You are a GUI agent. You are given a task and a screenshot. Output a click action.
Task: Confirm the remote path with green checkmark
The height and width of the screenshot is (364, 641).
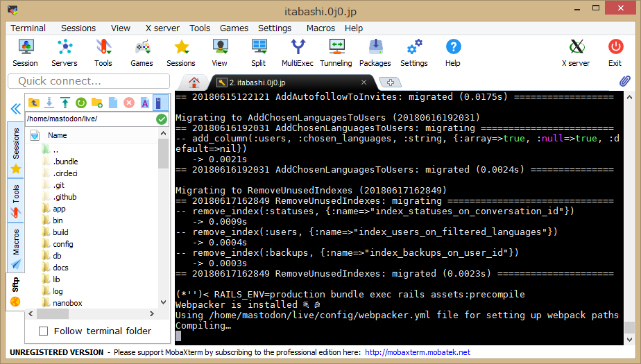pyautogui.click(x=162, y=119)
